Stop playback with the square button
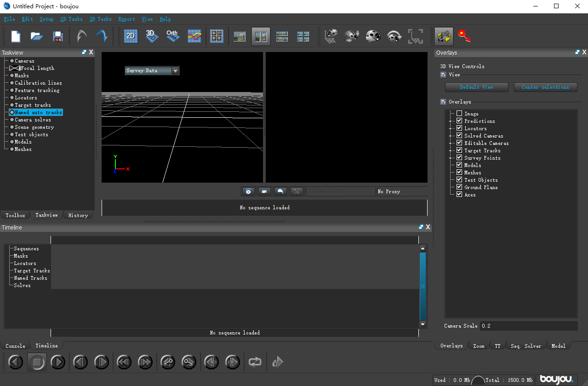Viewport: 588px width, 386px height. [x=37, y=362]
